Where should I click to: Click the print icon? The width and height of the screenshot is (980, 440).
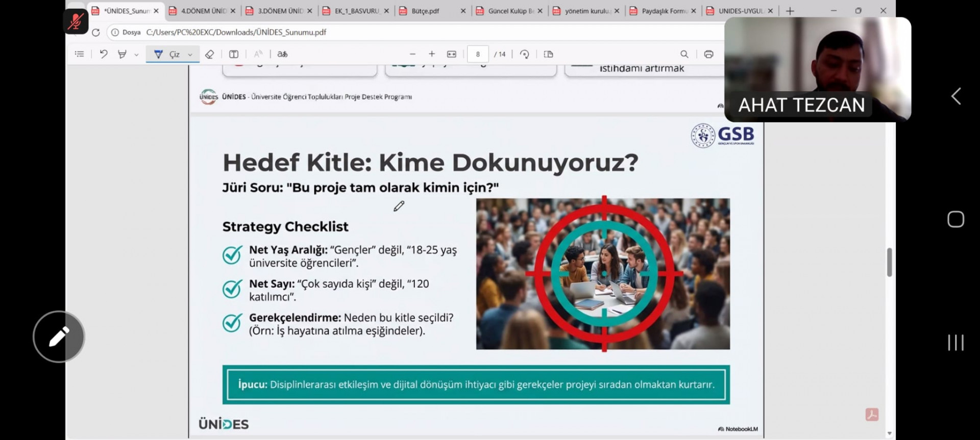(x=708, y=54)
